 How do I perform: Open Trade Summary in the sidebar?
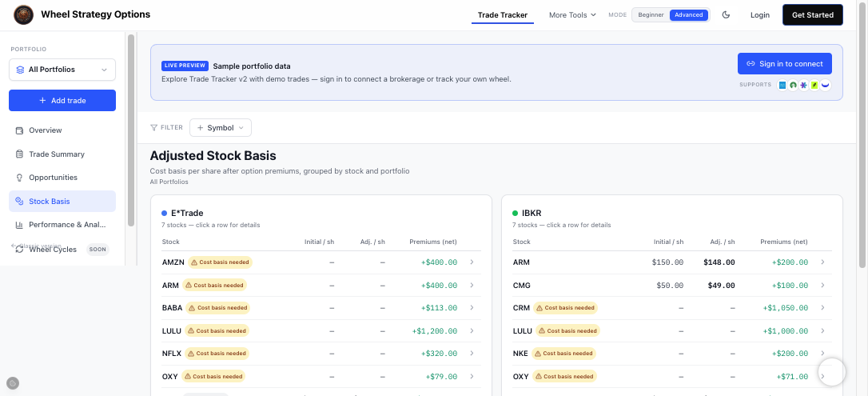62,154
